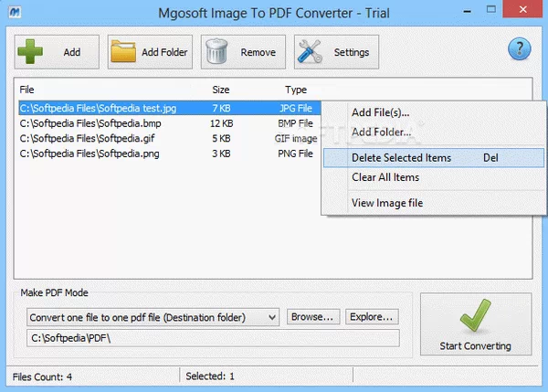Choose Add File(s)... from the context menu
Image resolution: width=548 pixels, height=392 pixels.
434,112
